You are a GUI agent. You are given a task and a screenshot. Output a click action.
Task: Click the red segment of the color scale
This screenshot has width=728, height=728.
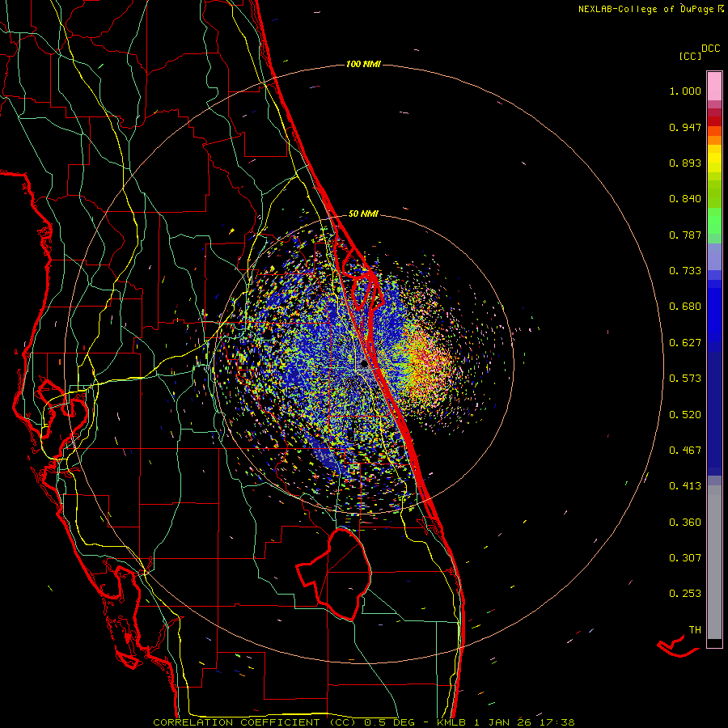[x=714, y=121]
